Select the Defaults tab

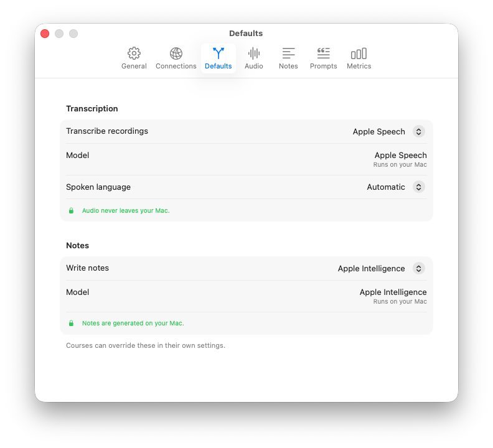[218, 58]
